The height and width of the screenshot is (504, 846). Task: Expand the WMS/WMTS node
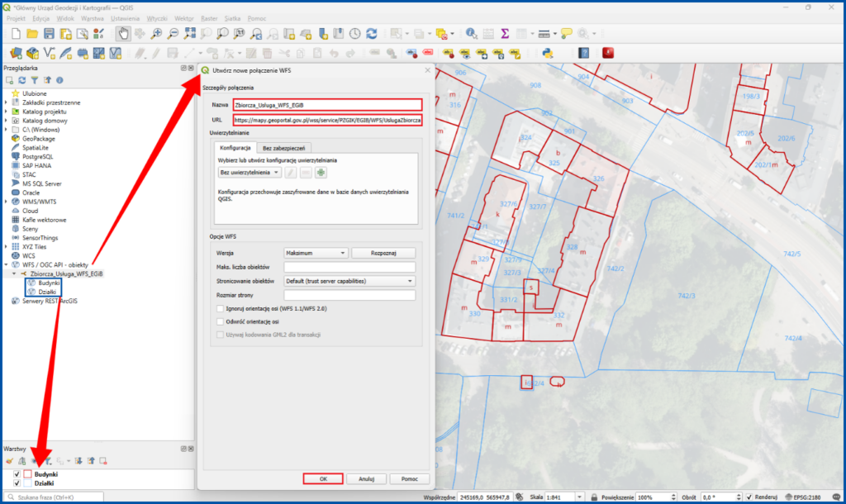click(7, 202)
